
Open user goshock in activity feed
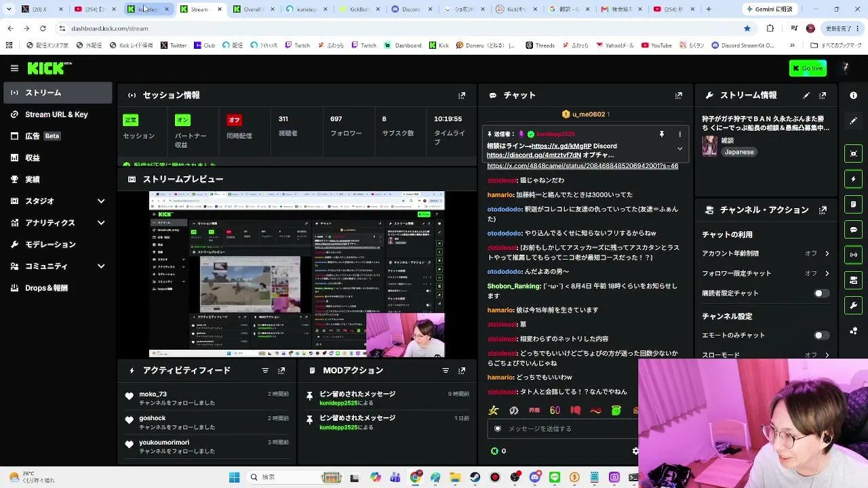point(153,418)
